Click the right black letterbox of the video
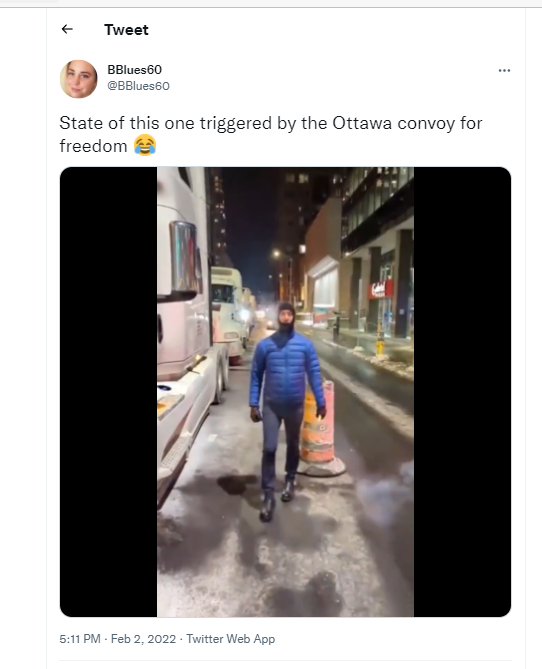The image size is (542, 669). coord(462,392)
